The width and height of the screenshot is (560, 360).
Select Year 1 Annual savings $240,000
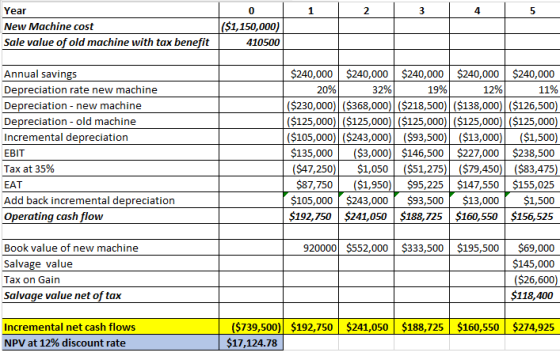coord(311,74)
